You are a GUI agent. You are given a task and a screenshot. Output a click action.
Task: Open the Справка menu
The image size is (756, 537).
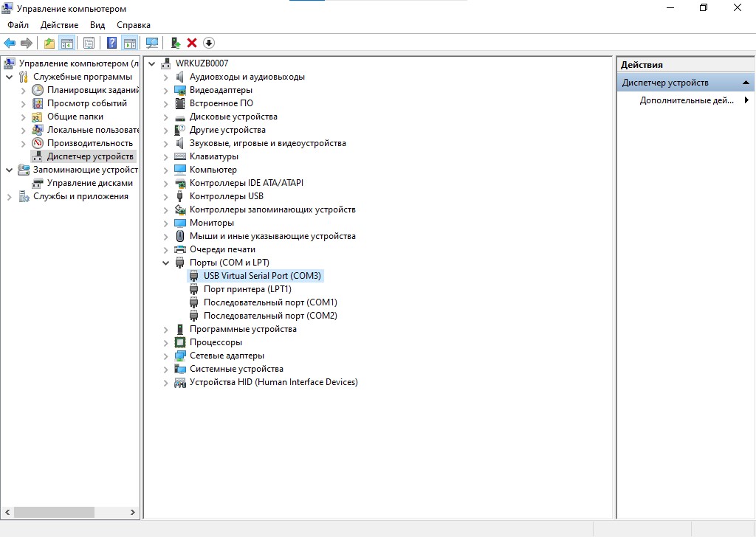[133, 25]
